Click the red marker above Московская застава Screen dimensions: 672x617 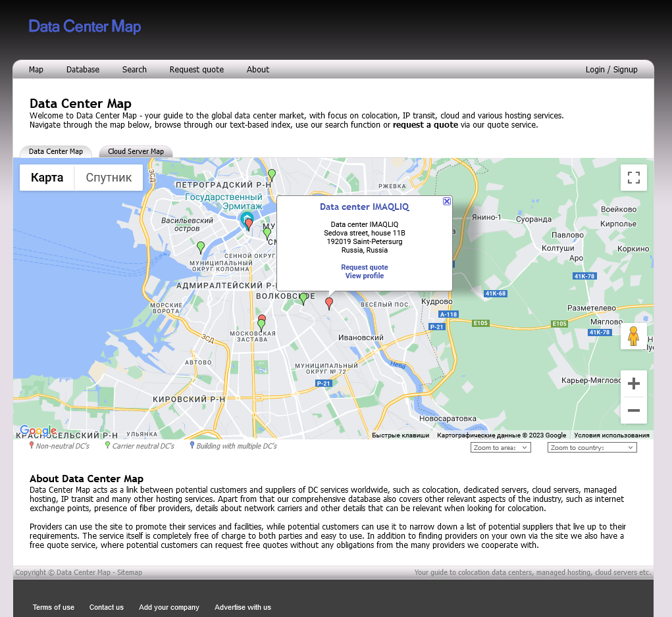pos(262,318)
